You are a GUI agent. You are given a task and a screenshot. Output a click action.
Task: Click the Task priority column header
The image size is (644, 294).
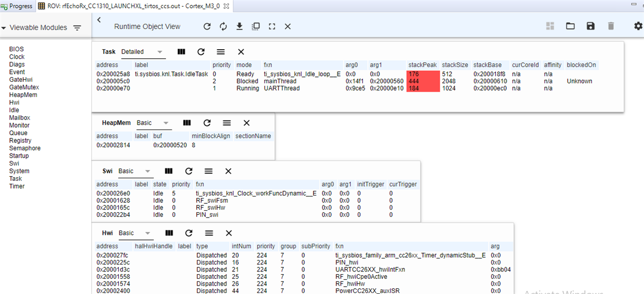221,65
